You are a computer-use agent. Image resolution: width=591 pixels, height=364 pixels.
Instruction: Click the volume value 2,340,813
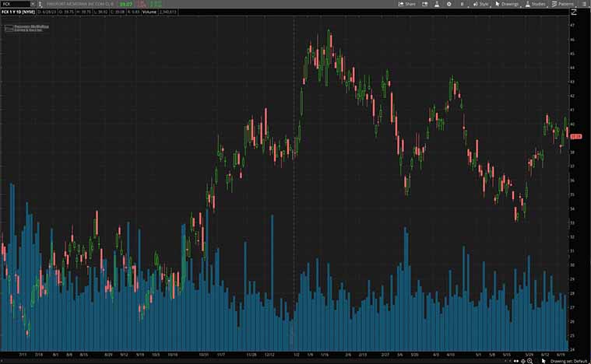click(x=167, y=12)
